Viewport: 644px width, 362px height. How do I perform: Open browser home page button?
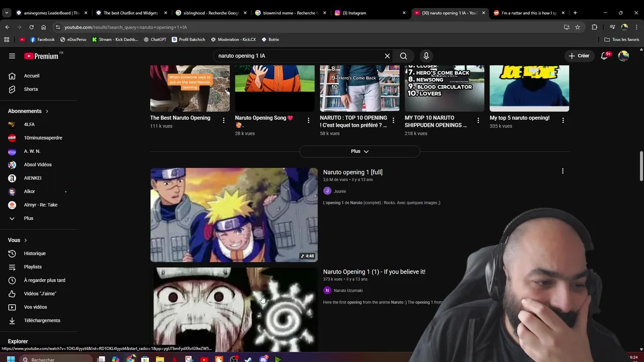pos(43,27)
